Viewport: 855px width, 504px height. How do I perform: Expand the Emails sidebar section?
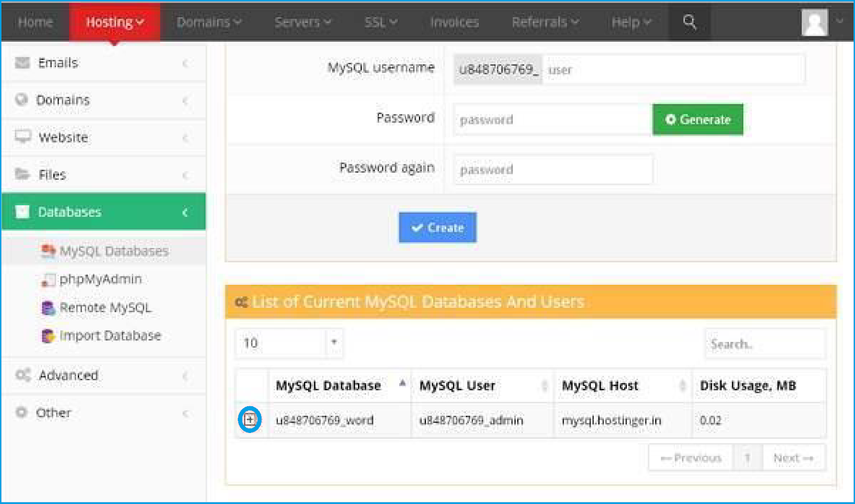point(104,63)
